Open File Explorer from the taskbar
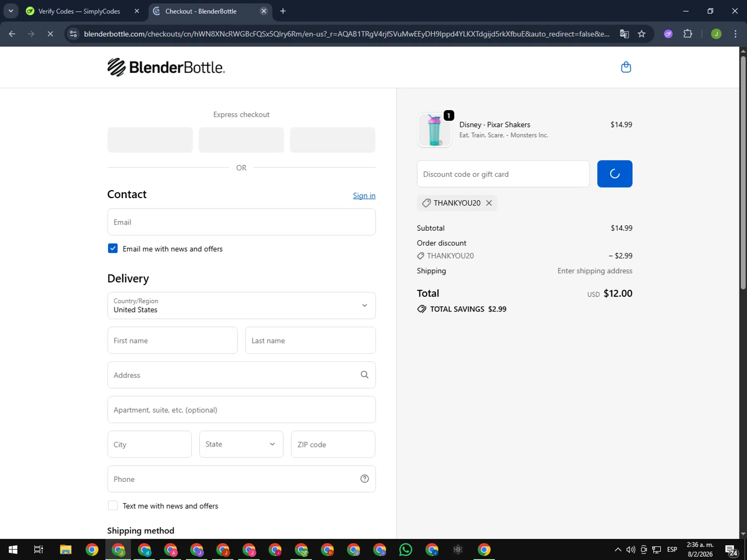The image size is (747, 560). (66, 550)
